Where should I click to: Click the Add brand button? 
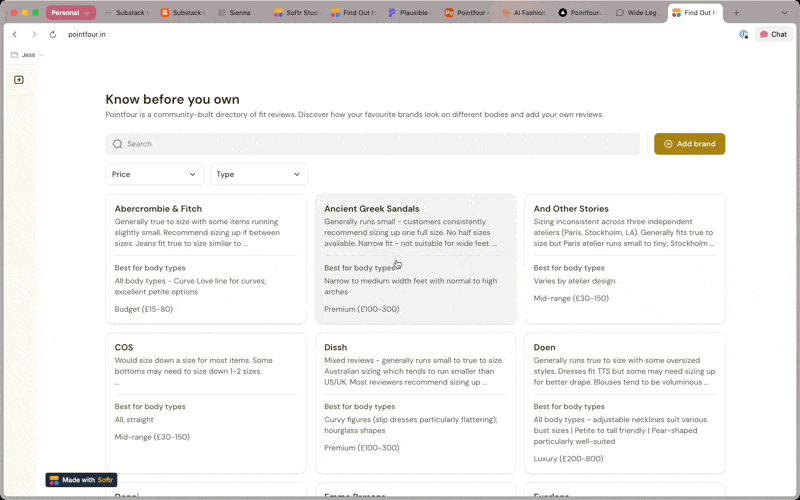[689, 144]
